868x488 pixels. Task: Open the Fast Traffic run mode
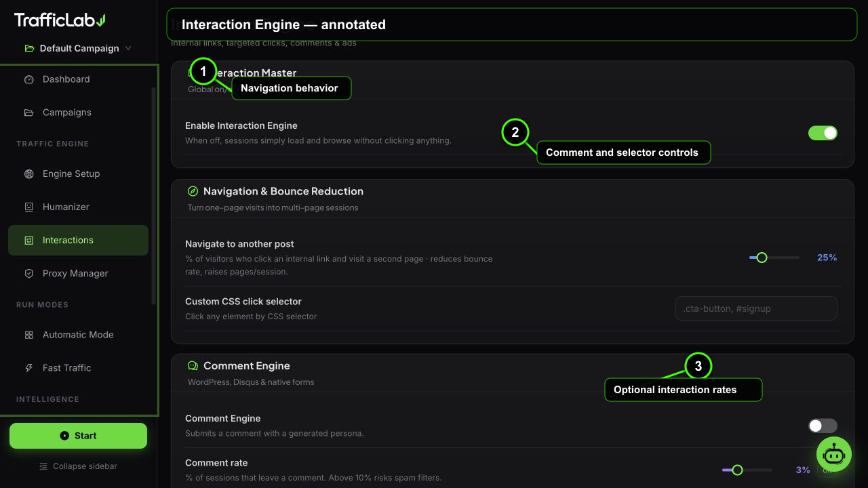[78, 368]
